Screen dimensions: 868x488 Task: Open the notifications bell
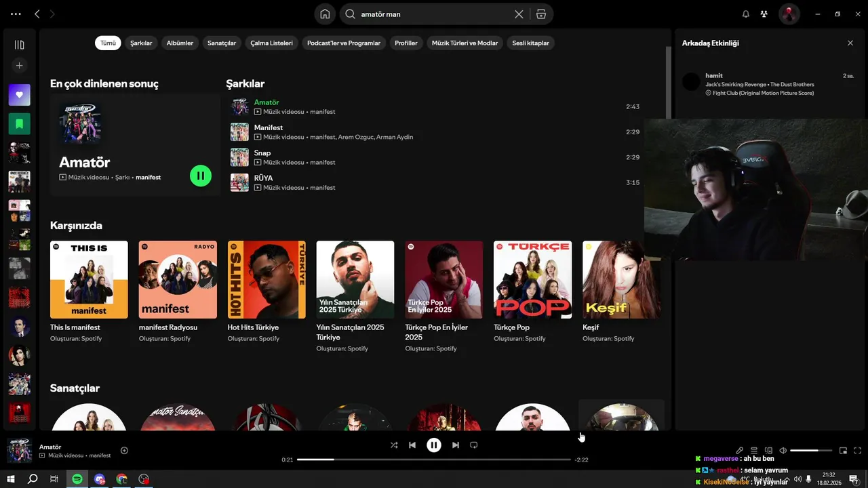[x=746, y=14]
